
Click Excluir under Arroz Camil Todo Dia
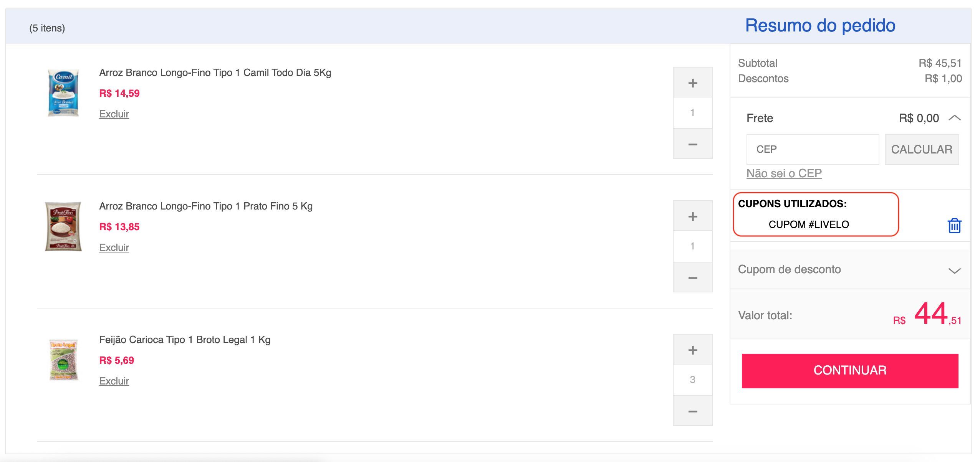pos(114,114)
